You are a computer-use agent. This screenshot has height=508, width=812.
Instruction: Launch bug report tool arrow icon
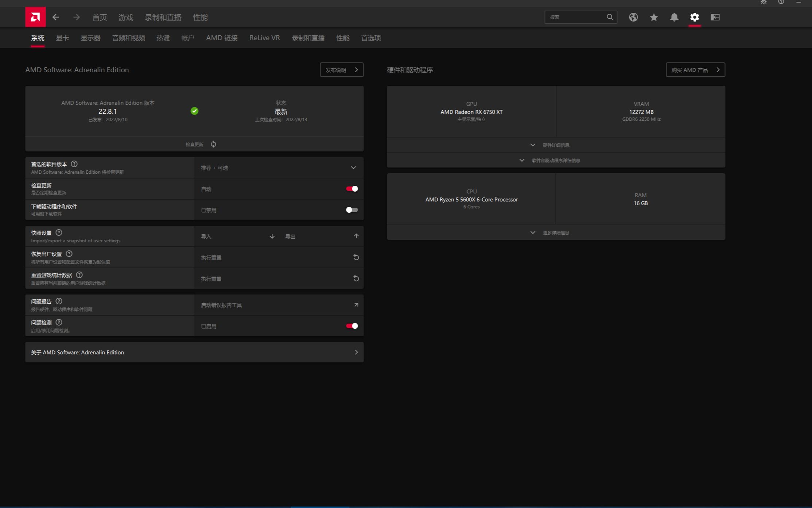[356, 305]
